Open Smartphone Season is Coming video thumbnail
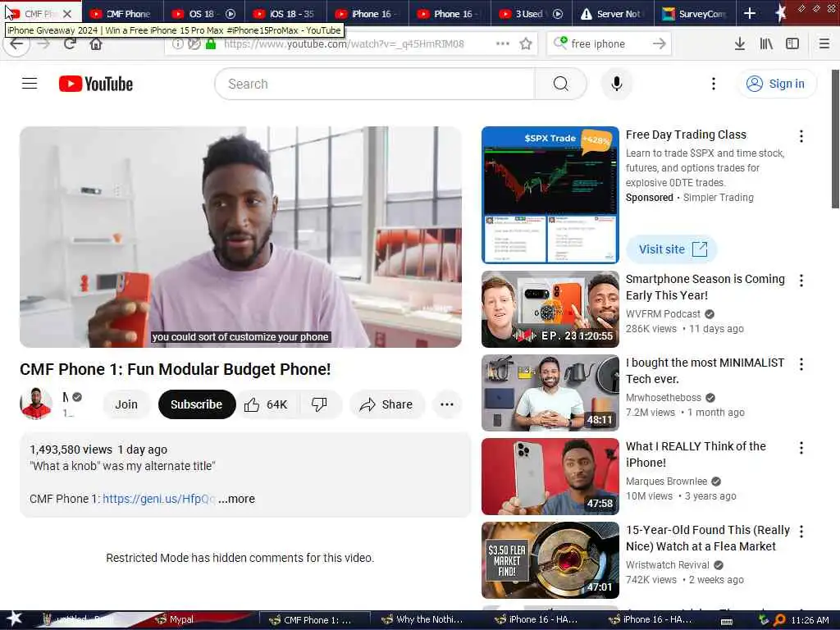This screenshot has width=840, height=630. pos(550,309)
